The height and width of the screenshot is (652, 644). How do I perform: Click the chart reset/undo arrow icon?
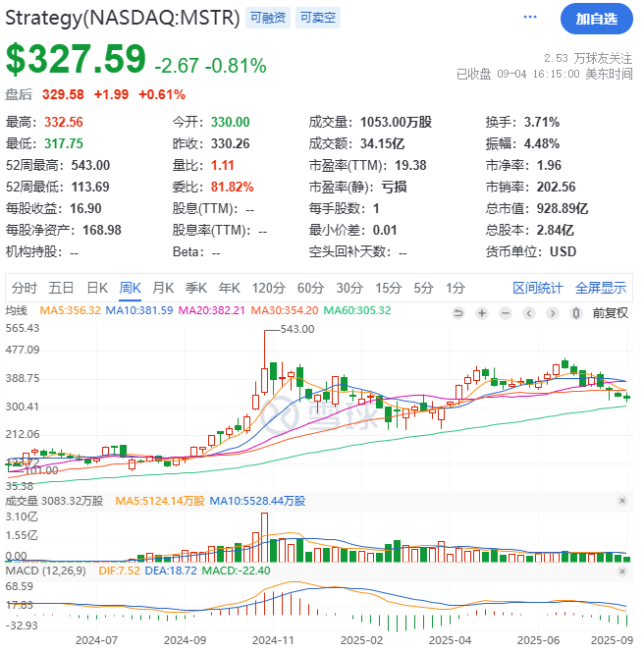(x=458, y=312)
